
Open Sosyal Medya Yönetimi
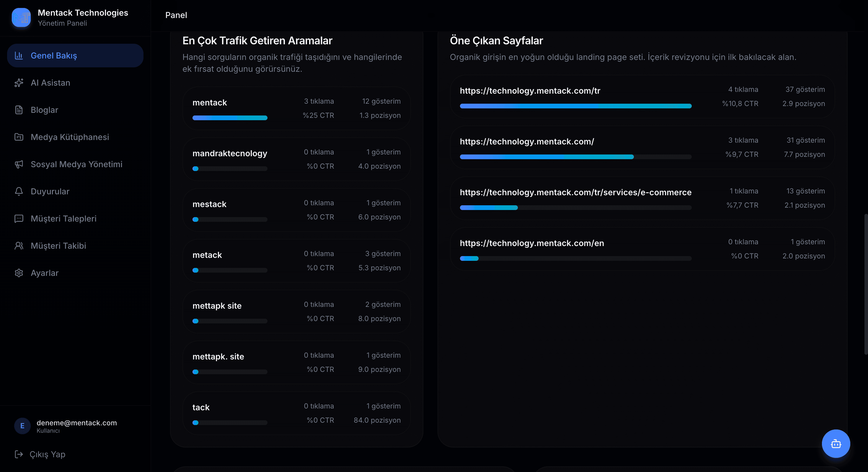(75, 165)
